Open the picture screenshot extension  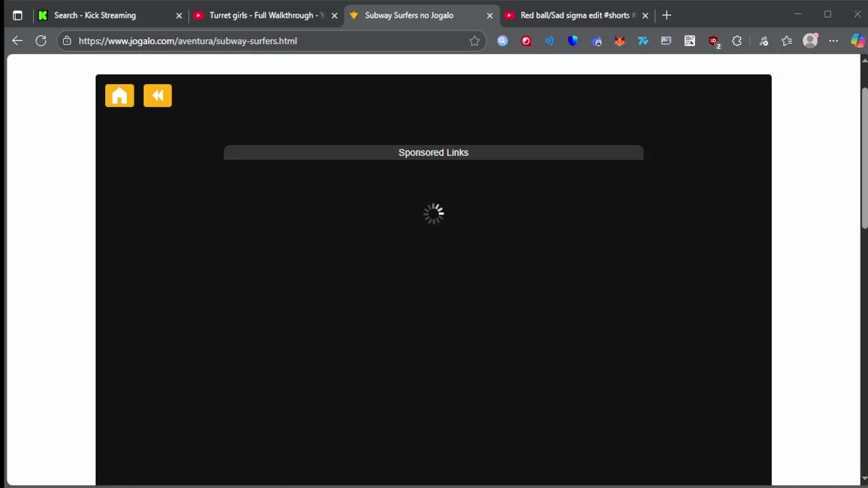pos(666,41)
